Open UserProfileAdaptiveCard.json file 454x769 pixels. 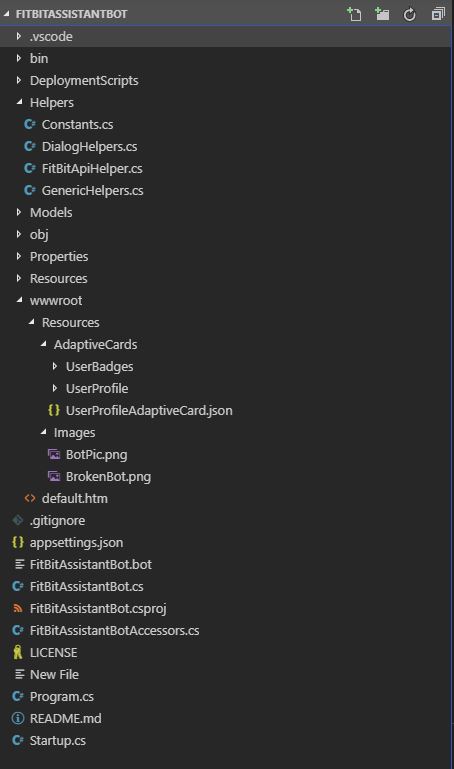[149, 410]
